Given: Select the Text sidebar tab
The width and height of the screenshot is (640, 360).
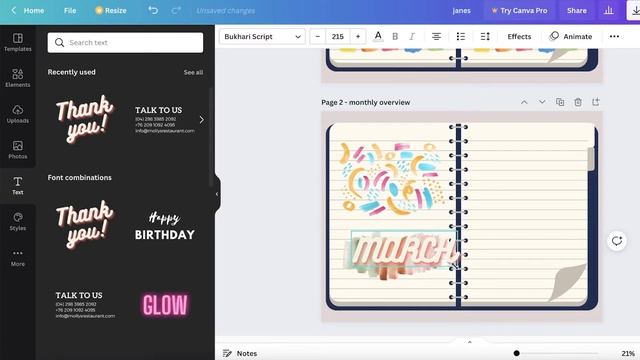Looking at the screenshot, I should [x=18, y=186].
